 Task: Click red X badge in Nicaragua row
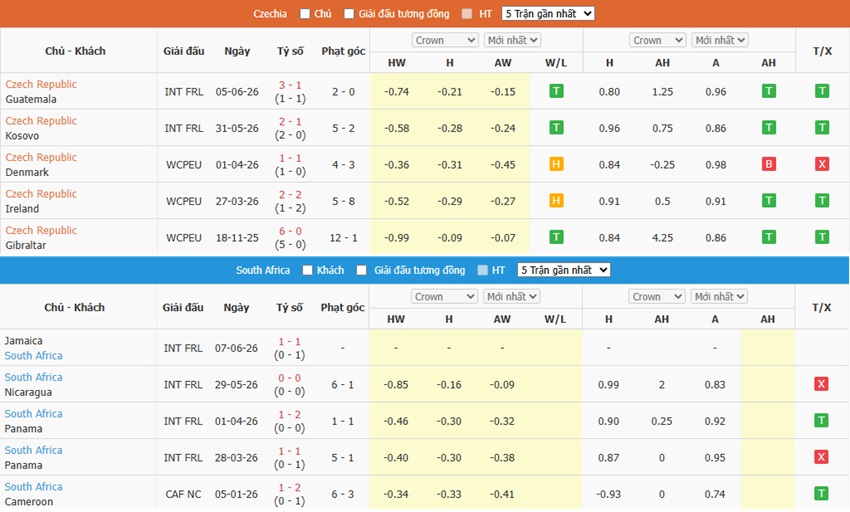821,384
